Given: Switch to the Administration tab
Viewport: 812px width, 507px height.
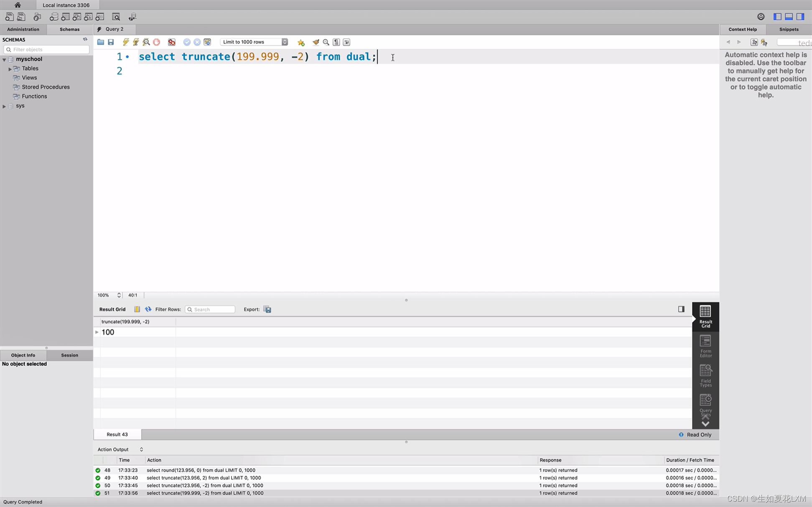Looking at the screenshot, I should point(23,29).
